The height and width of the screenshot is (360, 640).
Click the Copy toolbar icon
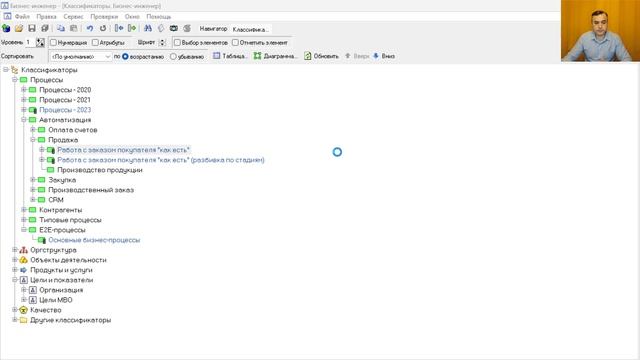tap(61, 29)
